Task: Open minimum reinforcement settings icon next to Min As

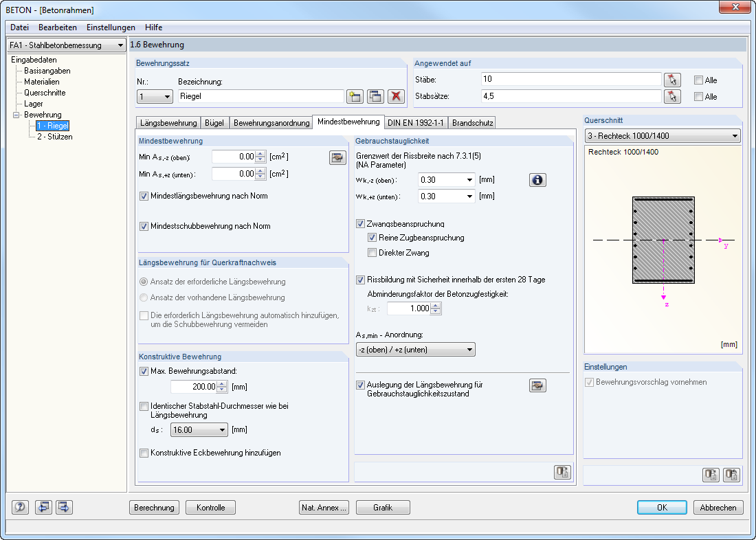Action: click(337, 157)
